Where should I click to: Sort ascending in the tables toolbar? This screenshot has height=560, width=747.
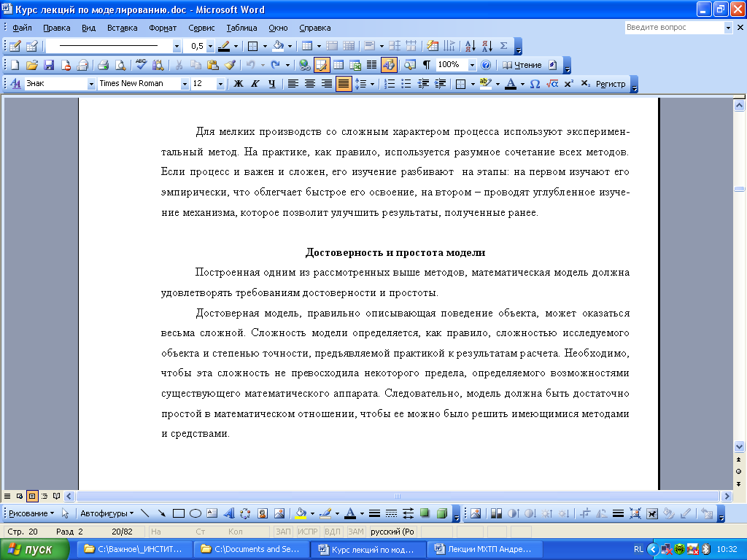point(471,46)
